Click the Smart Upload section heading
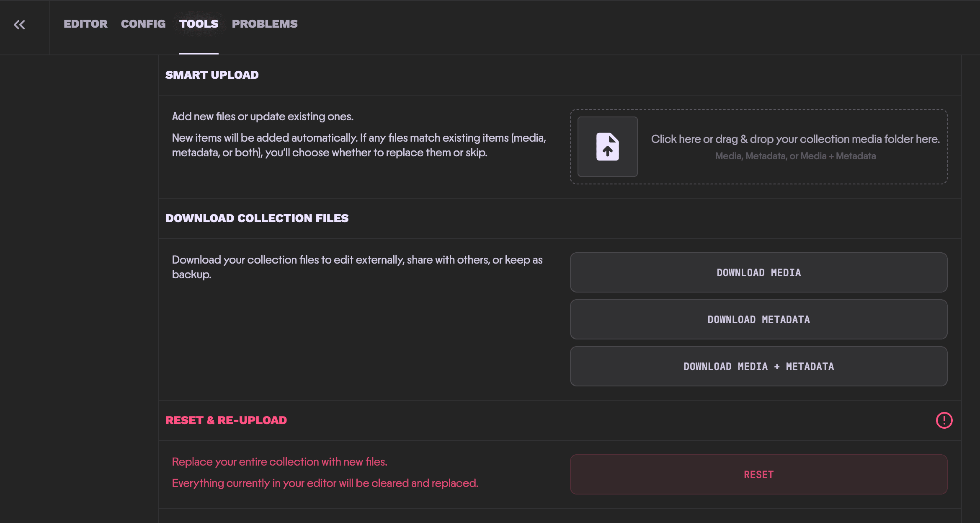This screenshot has height=523, width=980. (212, 75)
